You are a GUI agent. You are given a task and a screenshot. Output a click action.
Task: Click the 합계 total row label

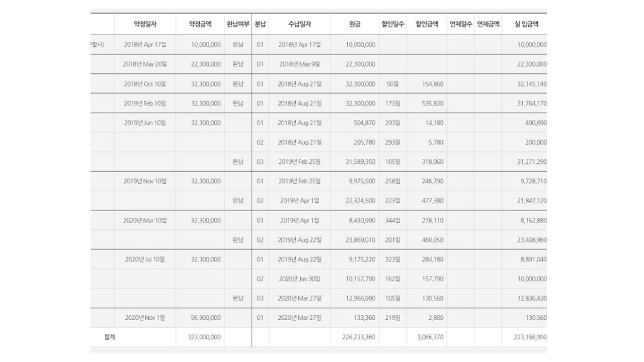(x=110, y=337)
